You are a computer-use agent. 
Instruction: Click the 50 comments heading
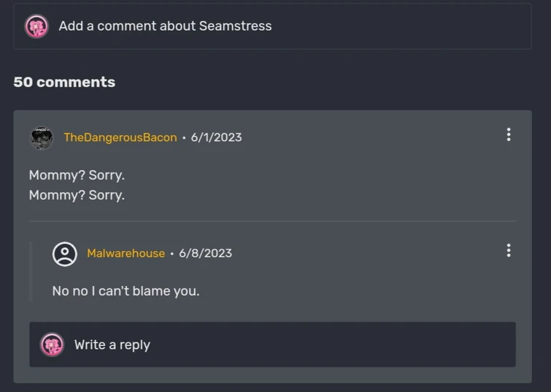click(x=64, y=82)
